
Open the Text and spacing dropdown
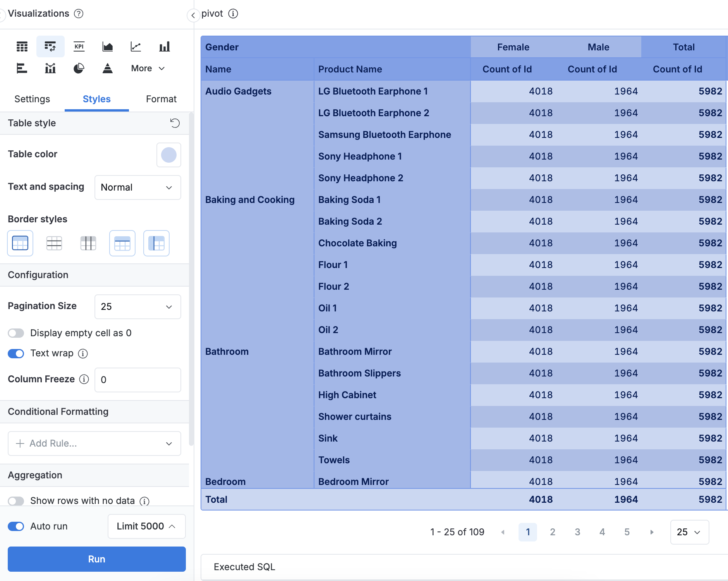[138, 187]
